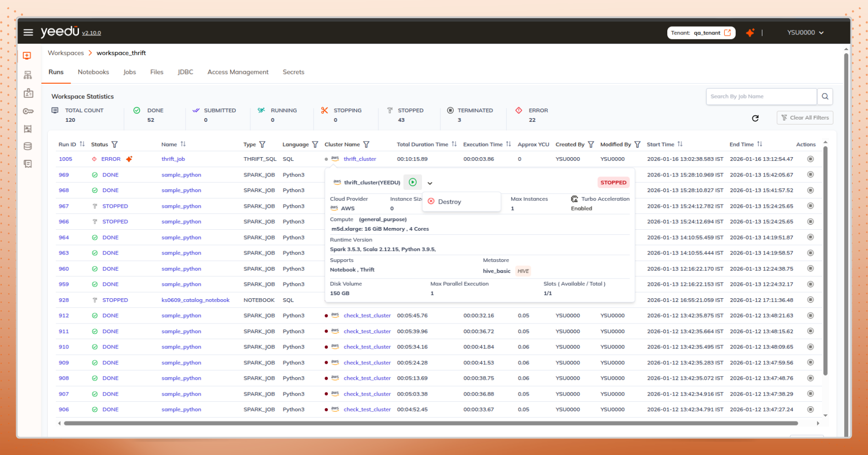Select the database sidebar icon
868x455 pixels.
[x=28, y=146]
